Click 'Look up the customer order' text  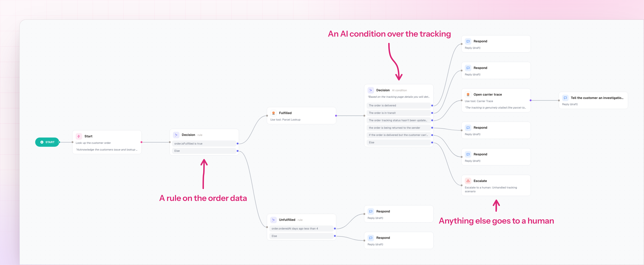coord(93,143)
